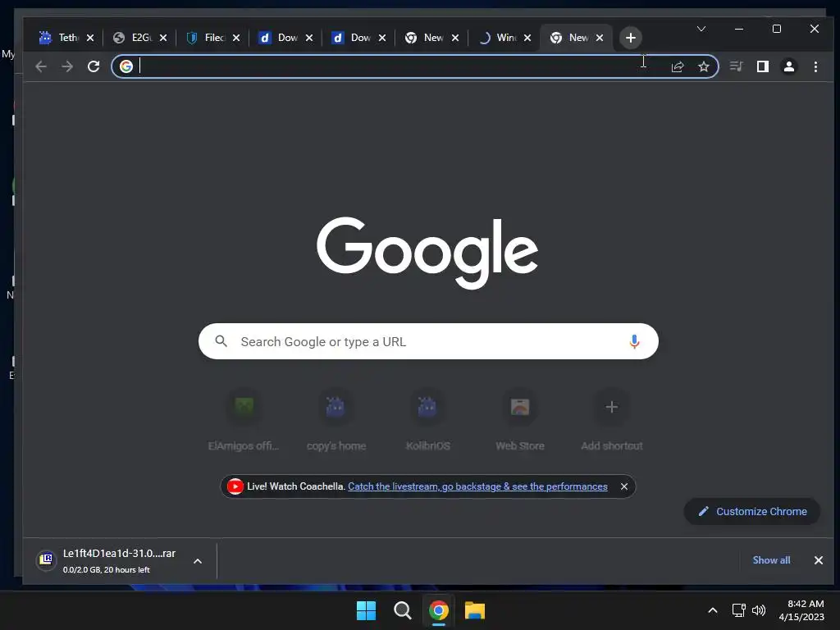Open the tab search dropdown
840x630 pixels.
pos(701,29)
